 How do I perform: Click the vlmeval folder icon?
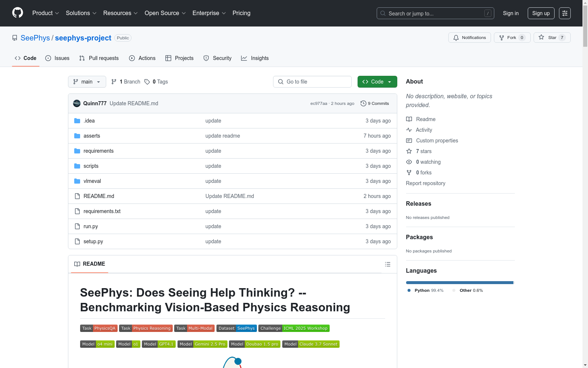[77, 181]
